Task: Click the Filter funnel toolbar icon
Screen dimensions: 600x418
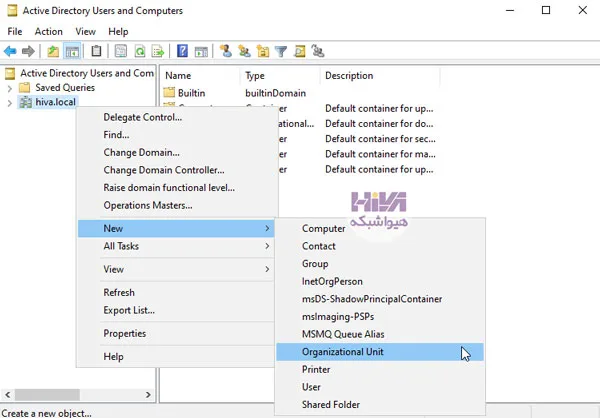Action: 281,51
